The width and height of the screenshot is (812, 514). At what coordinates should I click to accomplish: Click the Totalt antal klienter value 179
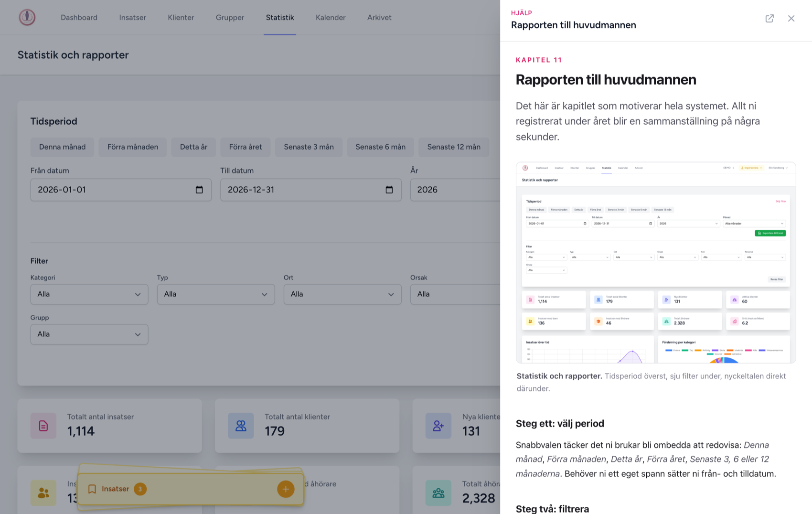point(275,431)
